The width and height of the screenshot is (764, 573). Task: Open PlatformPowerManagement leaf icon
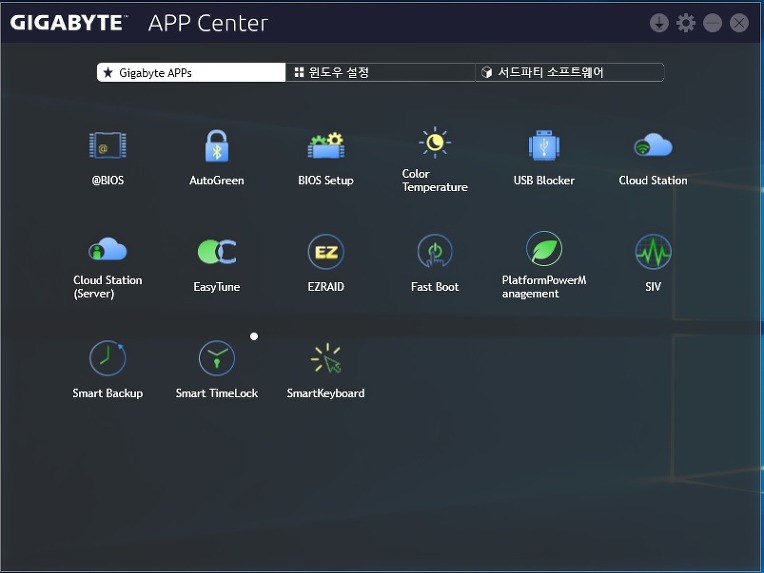(x=544, y=248)
